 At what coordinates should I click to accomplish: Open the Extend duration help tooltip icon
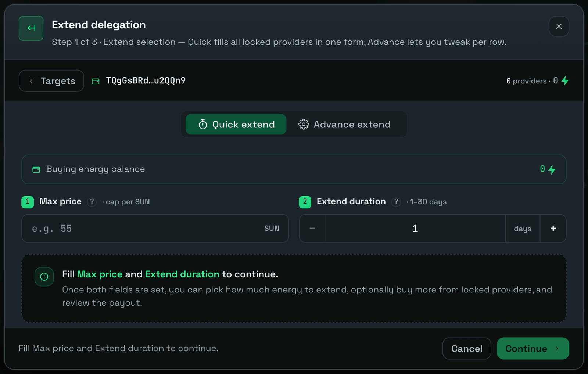coord(396,202)
